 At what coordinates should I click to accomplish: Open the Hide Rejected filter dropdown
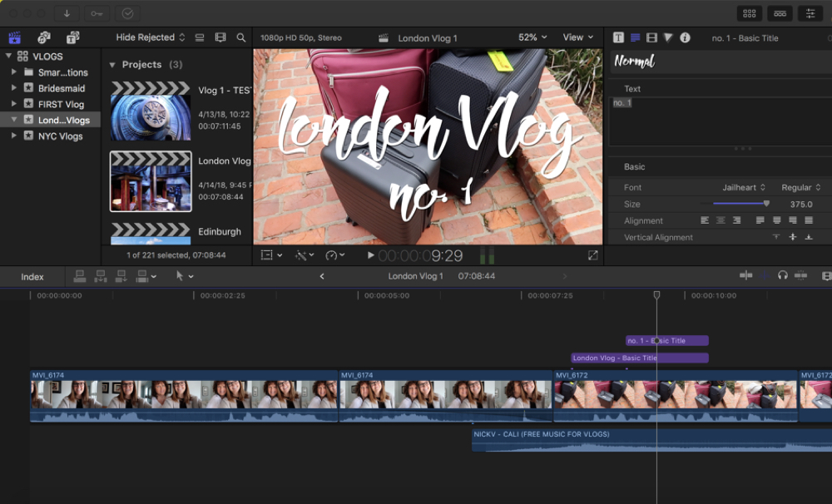point(151,37)
